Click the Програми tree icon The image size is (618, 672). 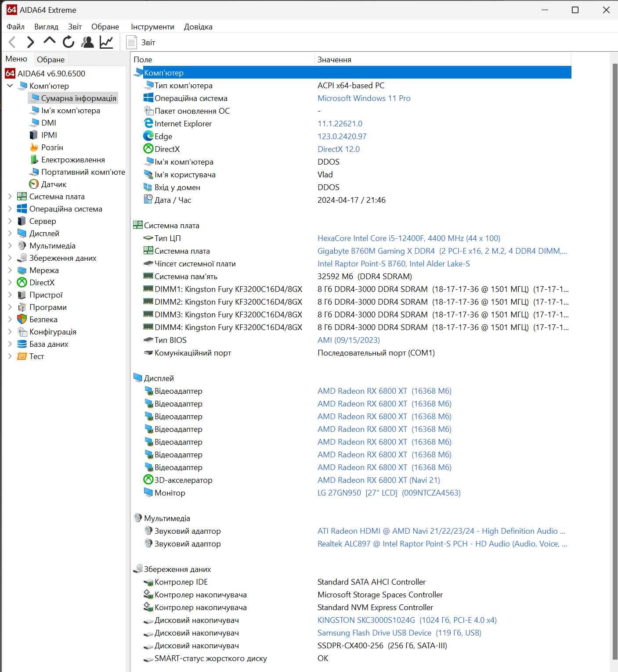22,307
